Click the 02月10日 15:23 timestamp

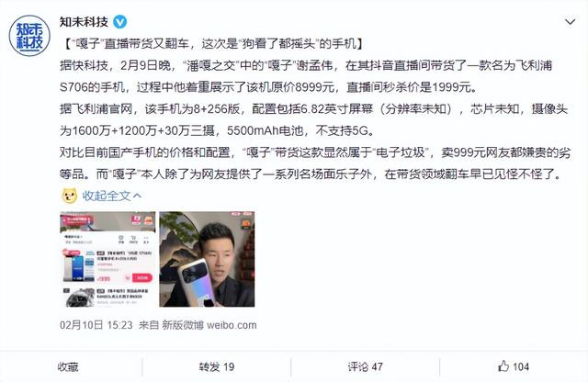tap(96, 325)
